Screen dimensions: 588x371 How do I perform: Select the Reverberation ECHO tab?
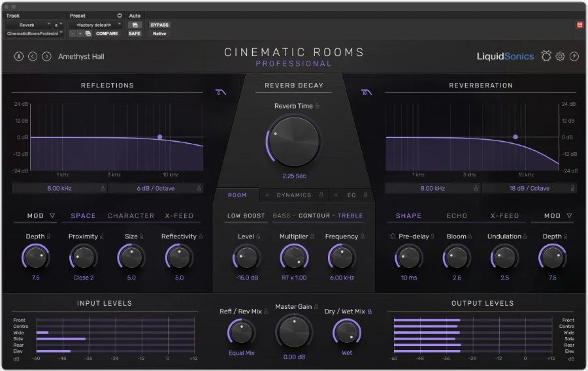(x=457, y=216)
